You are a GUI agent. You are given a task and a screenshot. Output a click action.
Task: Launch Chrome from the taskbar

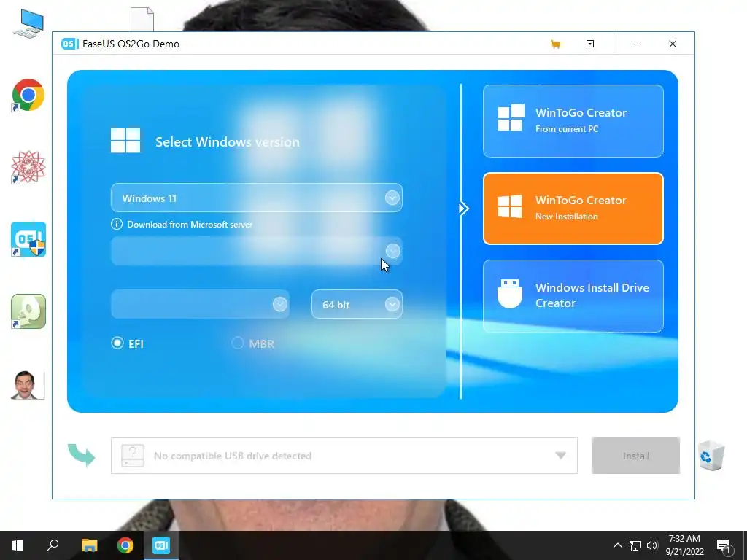(x=125, y=545)
